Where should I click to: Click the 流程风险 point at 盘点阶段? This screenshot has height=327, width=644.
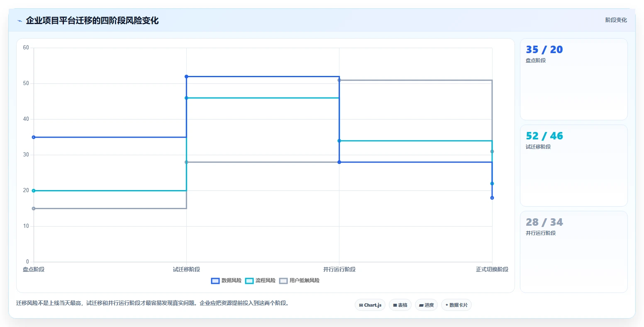(x=34, y=191)
